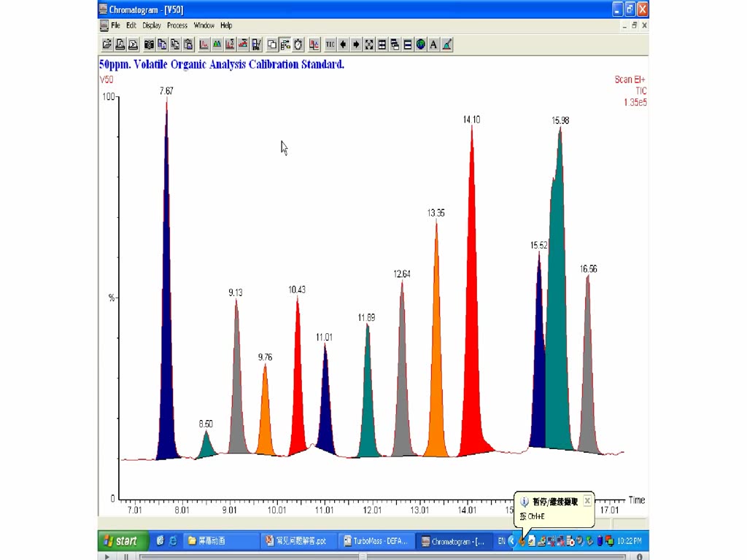Dismiss the pause/resume capture notification popup
747x560 pixels.
click(x=587, y=500)
